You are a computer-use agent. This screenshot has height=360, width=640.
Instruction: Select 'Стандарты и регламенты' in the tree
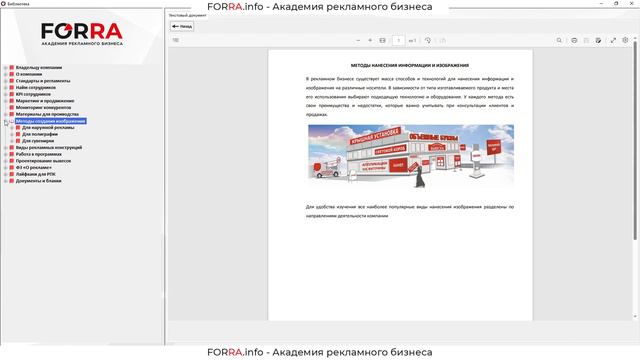pos(43,81)
